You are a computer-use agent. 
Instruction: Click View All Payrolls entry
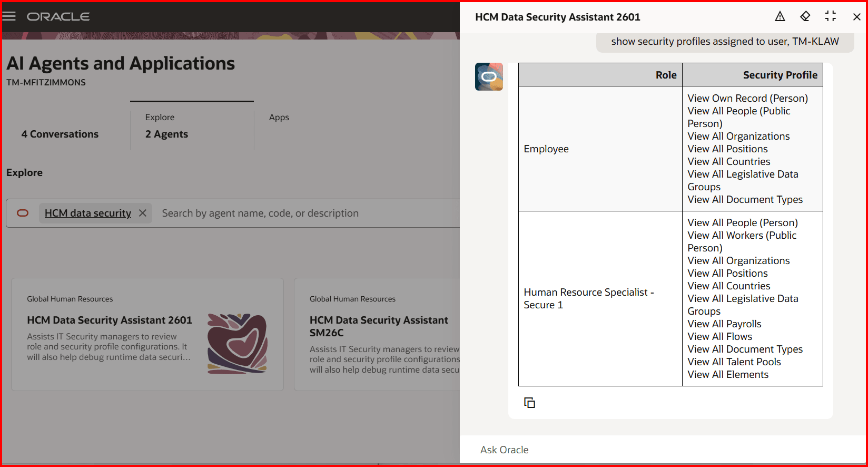724,324
